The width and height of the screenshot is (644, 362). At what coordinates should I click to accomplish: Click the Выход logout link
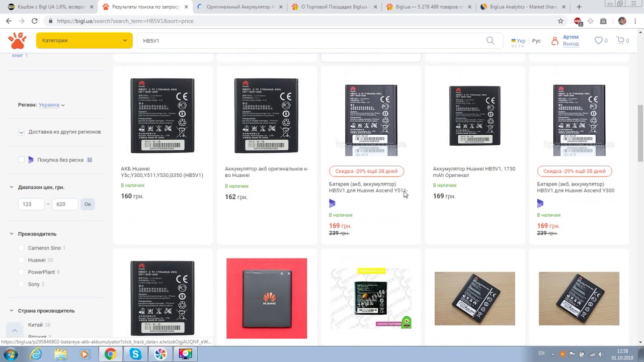571,44
